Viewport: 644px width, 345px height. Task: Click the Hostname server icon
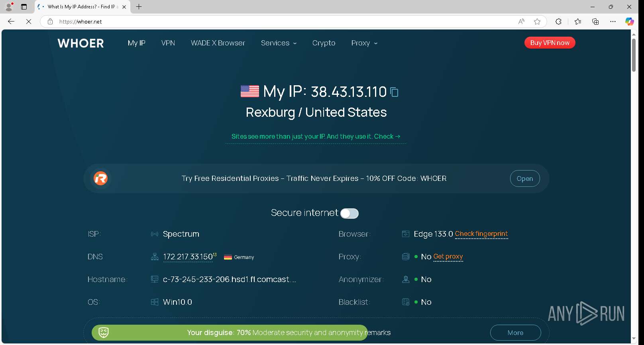(x=155, y=279)
